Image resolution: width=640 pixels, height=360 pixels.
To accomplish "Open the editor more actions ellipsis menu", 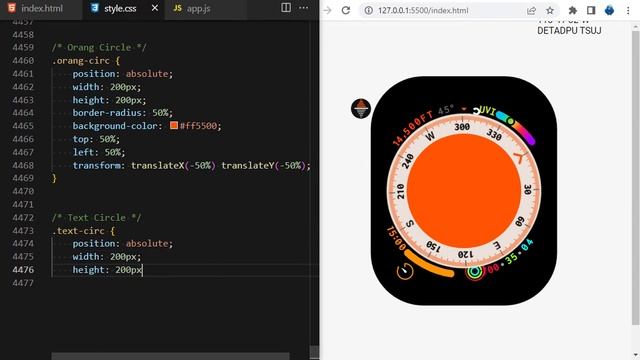I will 304,8.
